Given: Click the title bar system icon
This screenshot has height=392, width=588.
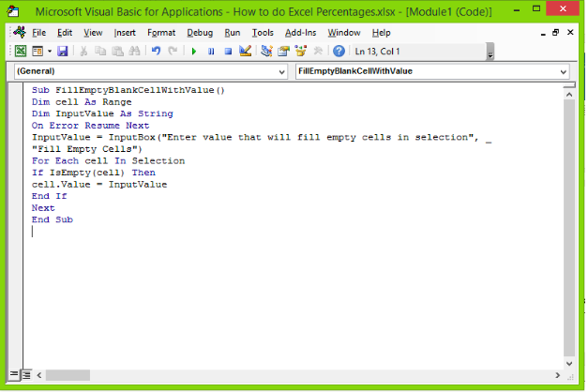Looking at the screenshot, I should 13,11.
